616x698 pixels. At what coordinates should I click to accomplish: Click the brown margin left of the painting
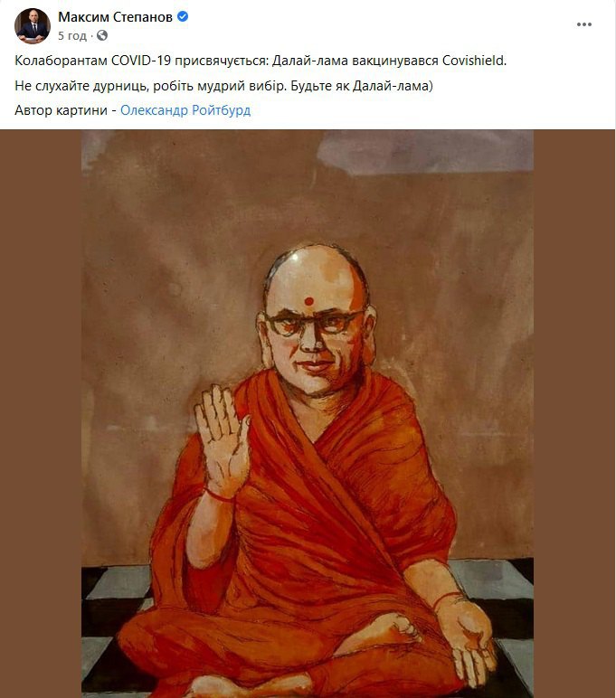point(41,413)
